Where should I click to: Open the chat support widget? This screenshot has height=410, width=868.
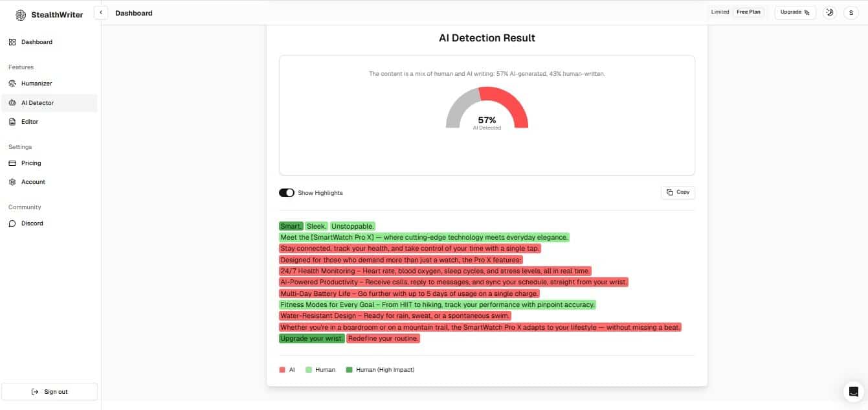(x=852, y=391)
